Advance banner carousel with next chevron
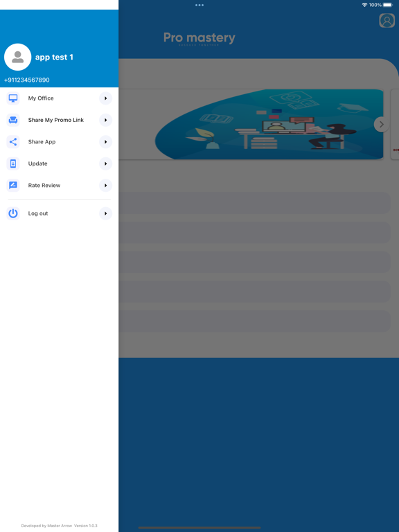The image size is (399, 532). (x=382, y=125)
